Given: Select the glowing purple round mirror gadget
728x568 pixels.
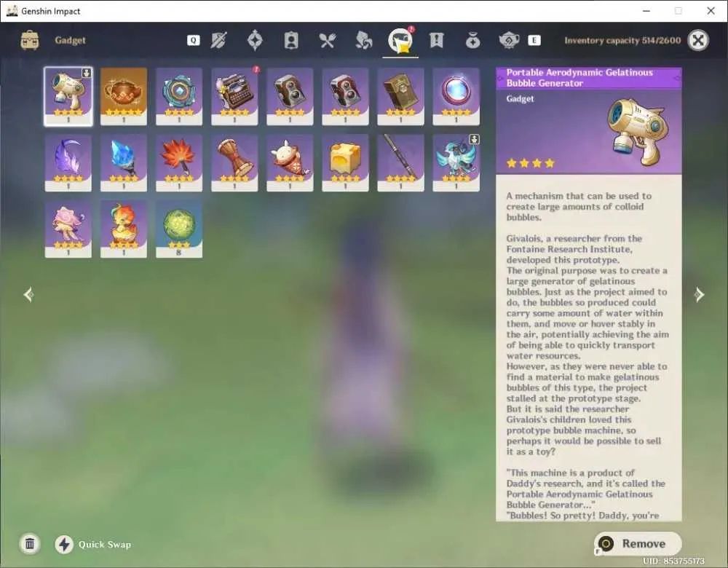Looking at the screenshot, I should 456,97.
